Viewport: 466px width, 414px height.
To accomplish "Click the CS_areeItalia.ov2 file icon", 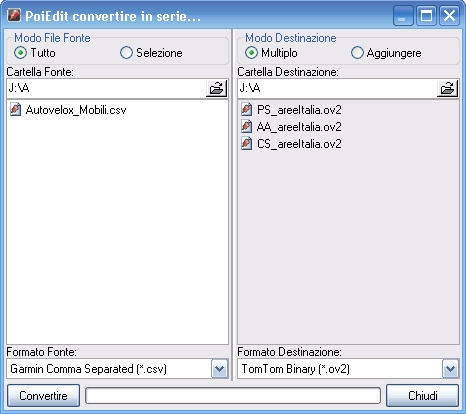I will coord(246,144).
